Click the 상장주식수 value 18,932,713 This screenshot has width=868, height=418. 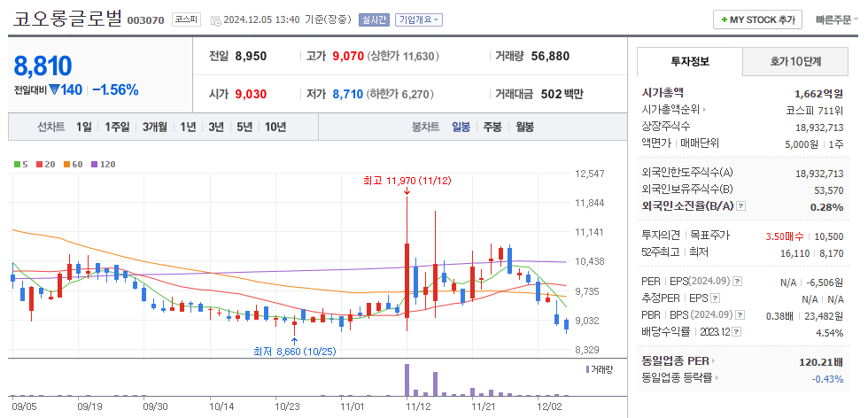tap(820, 128)
